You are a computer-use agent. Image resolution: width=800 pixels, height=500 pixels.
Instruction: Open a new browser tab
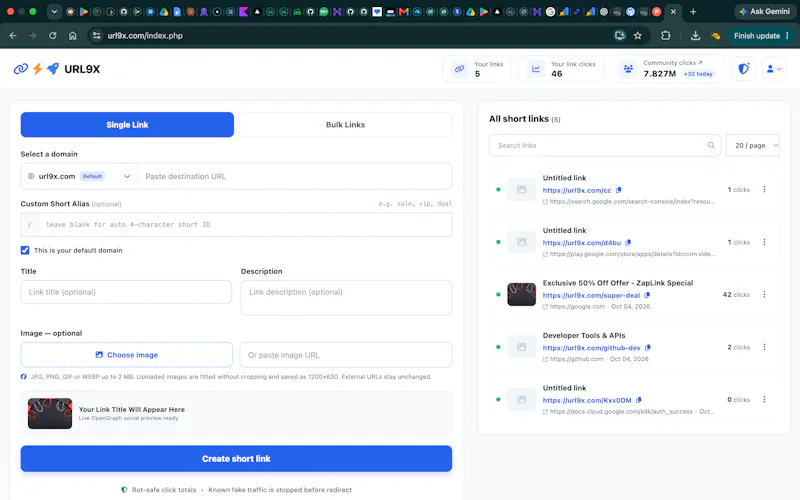click(x=693, y=11)
